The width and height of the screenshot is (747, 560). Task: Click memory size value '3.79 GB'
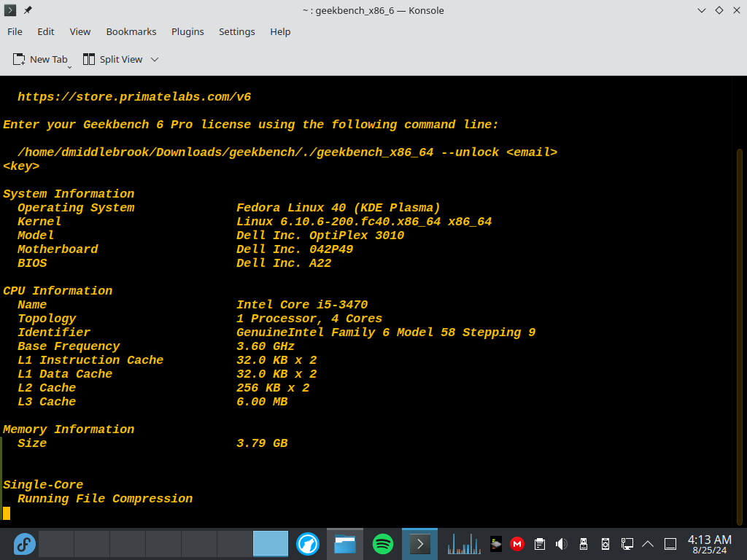(x=262, y=443)
